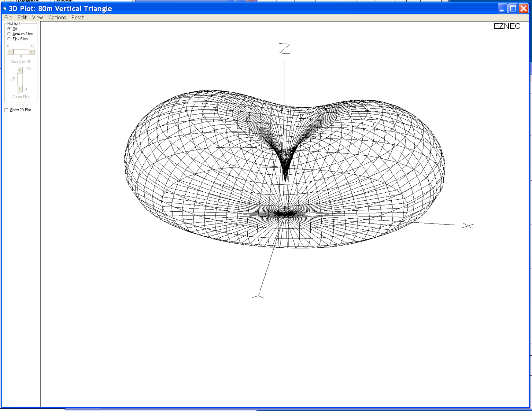Open the View menu
Screen dimensions: 532x411
point(37,17)
